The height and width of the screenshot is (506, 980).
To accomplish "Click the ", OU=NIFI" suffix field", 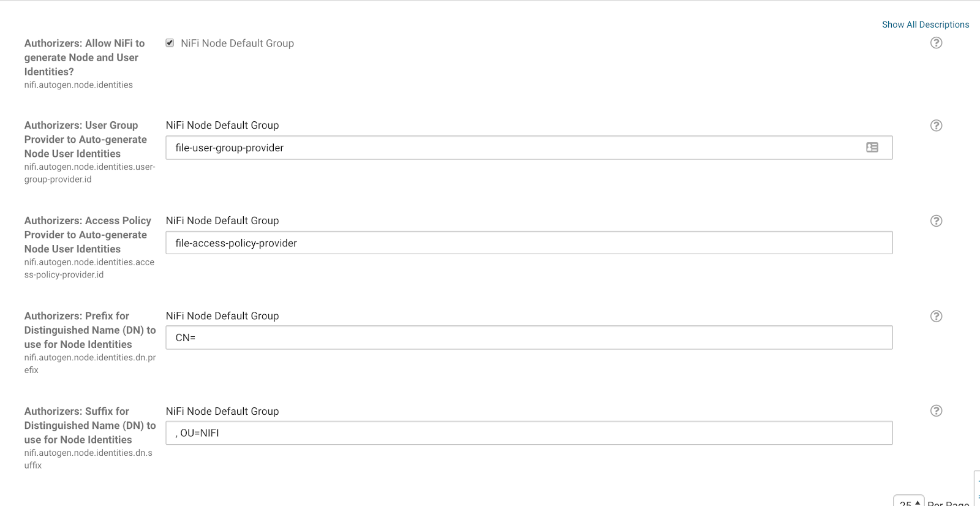I will pos(529,433).
